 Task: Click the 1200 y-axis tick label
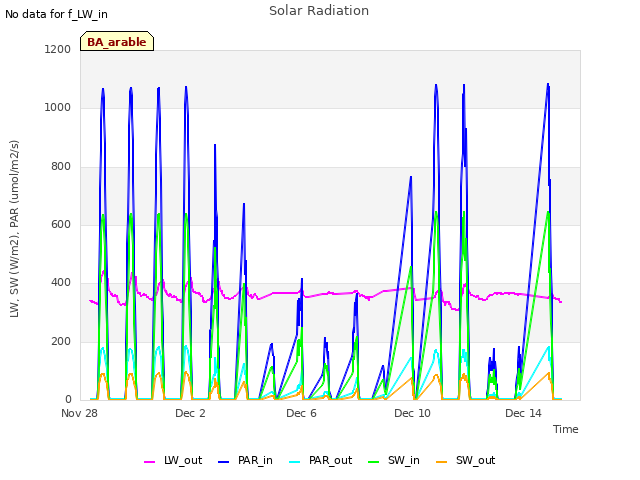58,49
